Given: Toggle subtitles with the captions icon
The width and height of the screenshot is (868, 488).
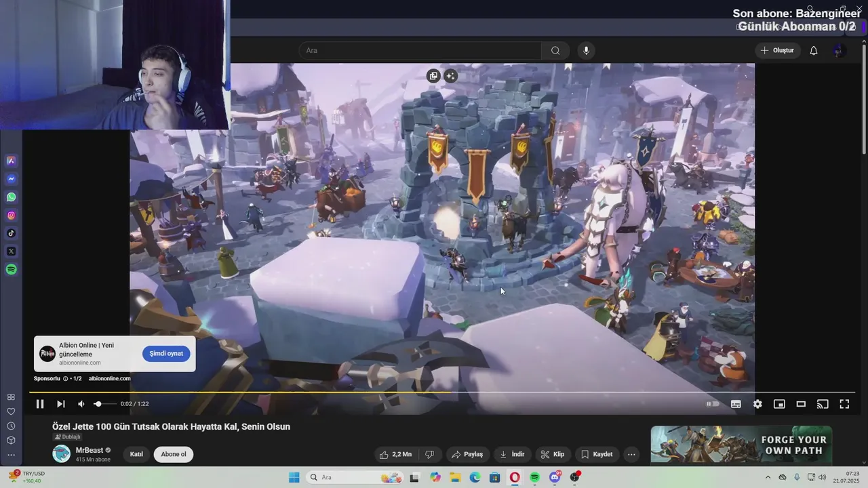Looking at the screenshot, I should tap(736, 404).
